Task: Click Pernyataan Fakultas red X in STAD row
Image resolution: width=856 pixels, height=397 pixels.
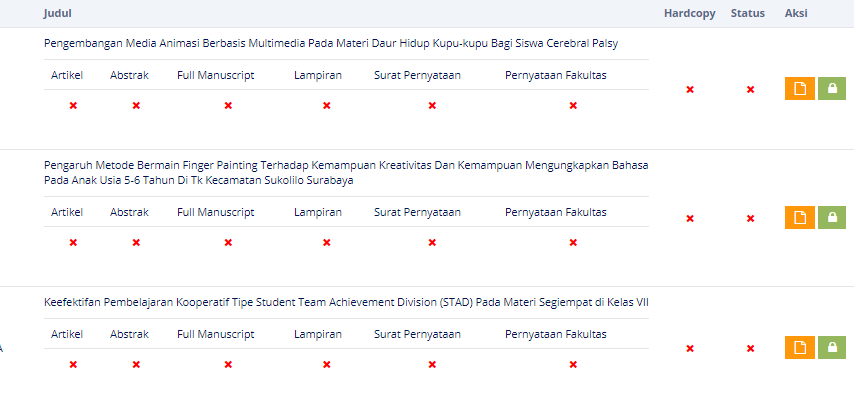Action: tap(573, 364)
